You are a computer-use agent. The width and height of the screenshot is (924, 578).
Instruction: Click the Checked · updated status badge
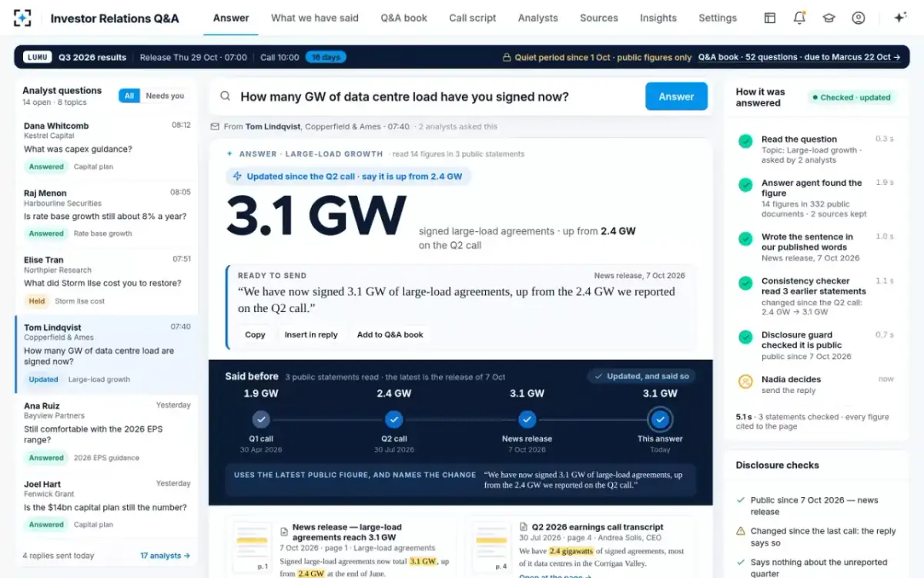(x=852, y=97)
